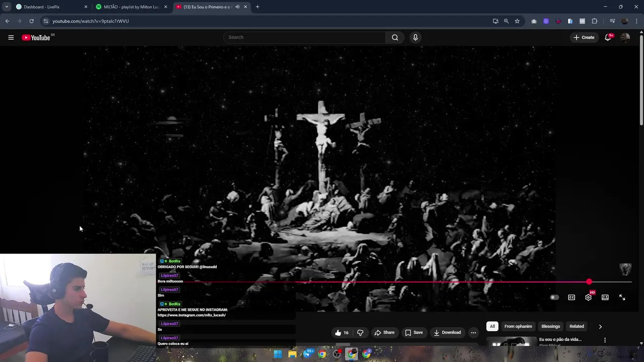Start voice search with microphone icon
This screenshot has width=644, height=362.
(415, 37)
